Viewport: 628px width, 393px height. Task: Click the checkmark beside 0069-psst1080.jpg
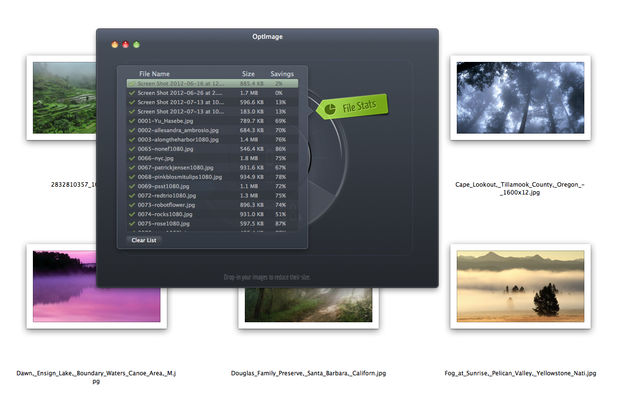click(132, 186)
